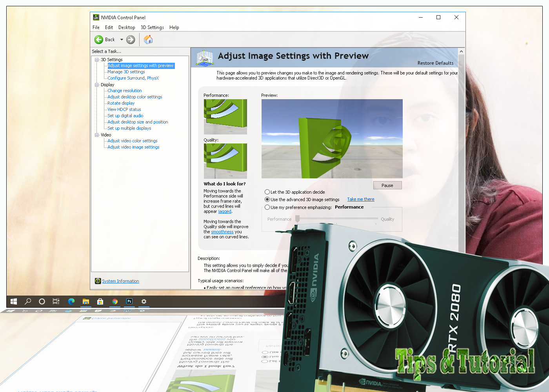Click the System Information icon
549x392 pixels.
point(98,281)
